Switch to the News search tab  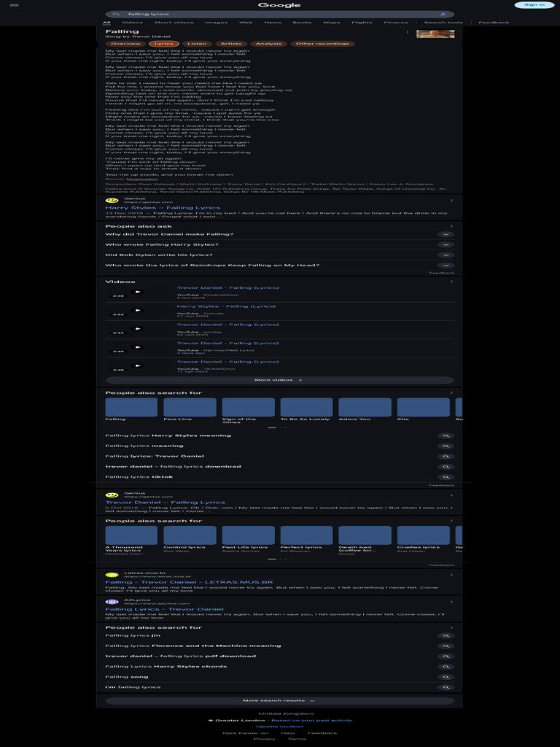(x=273, y=23)
